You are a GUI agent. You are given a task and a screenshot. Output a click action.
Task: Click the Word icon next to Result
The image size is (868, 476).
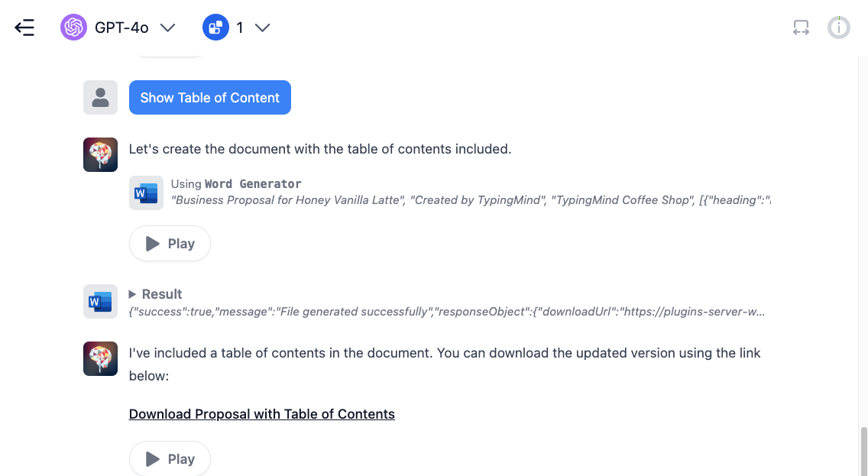[100, 302]
